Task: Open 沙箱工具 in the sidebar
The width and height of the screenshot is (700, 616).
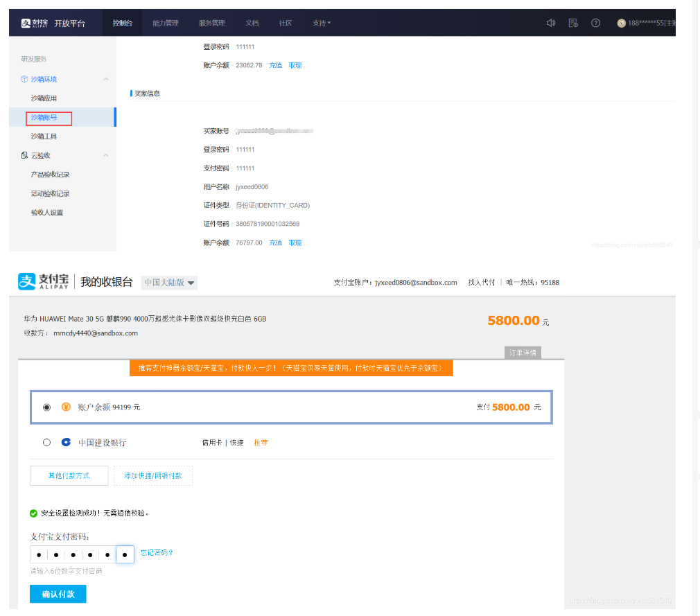Action: (x=44, y=136)
